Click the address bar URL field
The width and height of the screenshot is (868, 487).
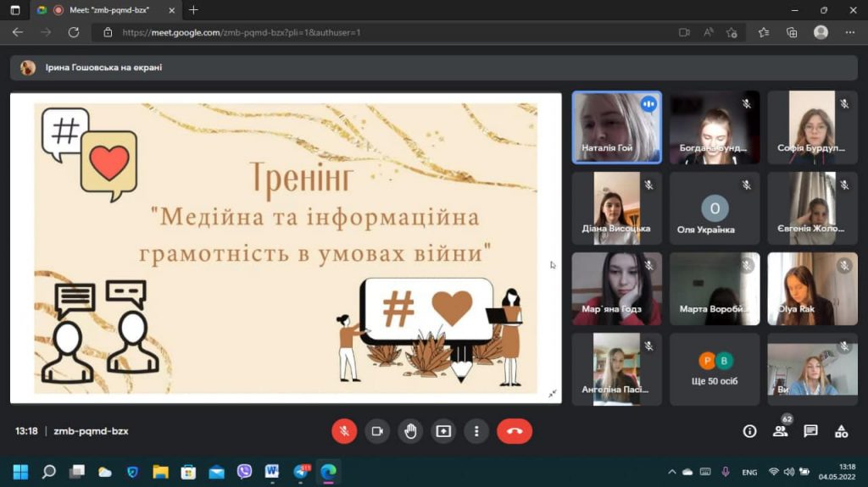tap(381, 32)
